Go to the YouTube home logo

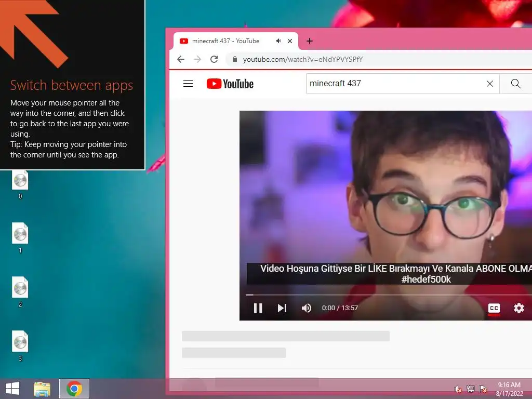tap(230, 84)
